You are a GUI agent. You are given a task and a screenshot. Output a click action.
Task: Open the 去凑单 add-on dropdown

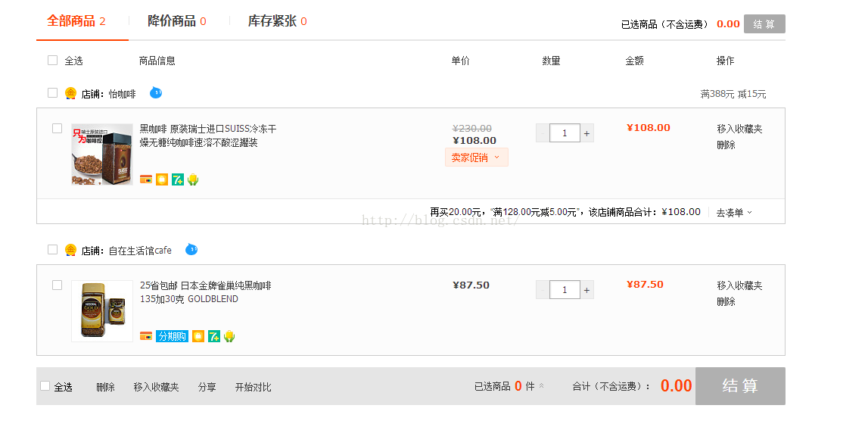(734, 213)
